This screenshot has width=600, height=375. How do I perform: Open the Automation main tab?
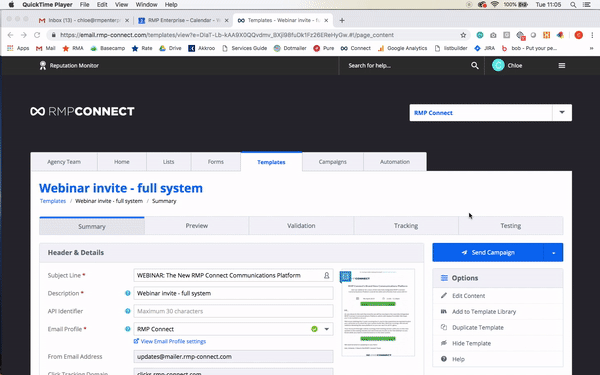point(395,162)
